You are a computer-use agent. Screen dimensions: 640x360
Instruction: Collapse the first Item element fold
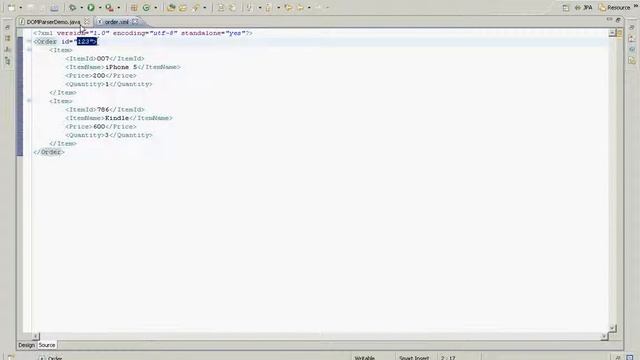pos(29,50)
